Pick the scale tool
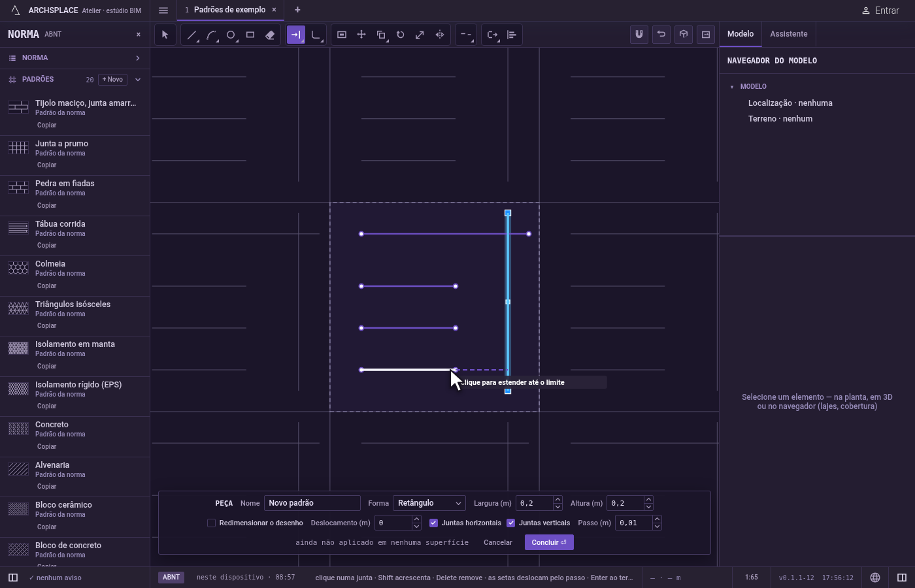915x588 pixels. click(x=420, y=35)
